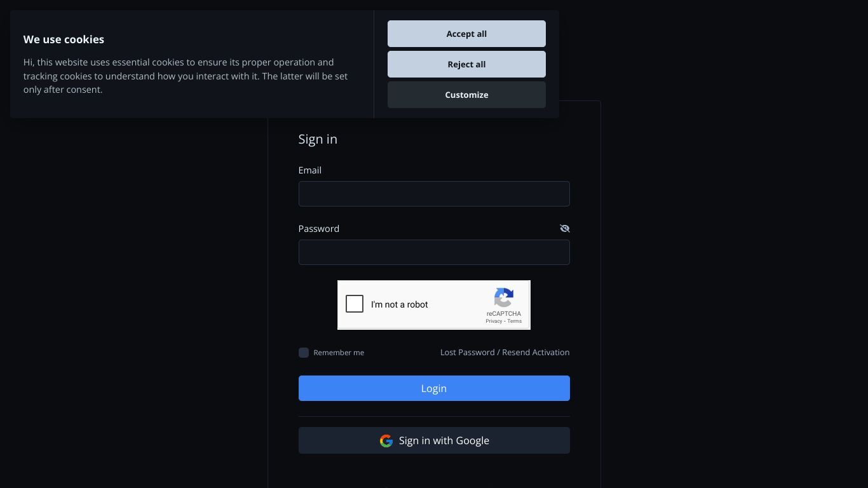868x488 pixels.
Task: Sign in with Google
Action: pos(434,440)
